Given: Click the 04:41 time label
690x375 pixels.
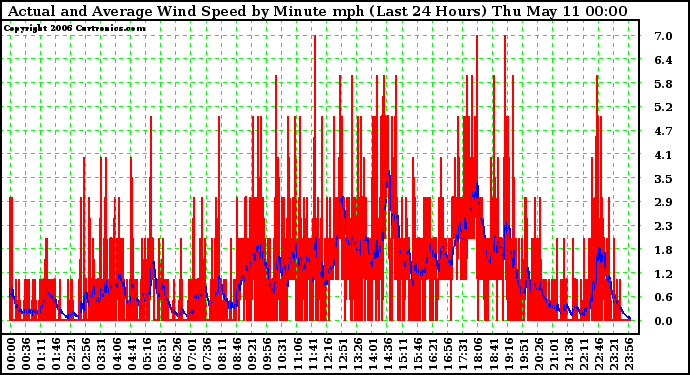Looking at the screenshot, I should 131,353.
